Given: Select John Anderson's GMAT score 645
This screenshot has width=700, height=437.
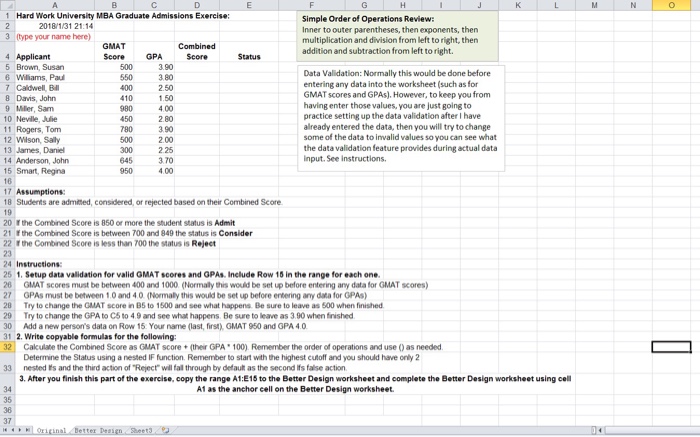Looking at the screenshot, I should (x=114, y=160).
